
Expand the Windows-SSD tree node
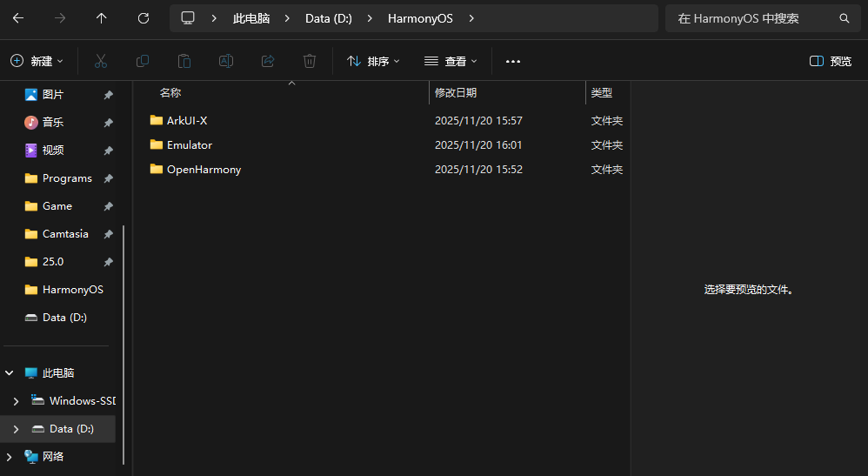click(16, 400)
